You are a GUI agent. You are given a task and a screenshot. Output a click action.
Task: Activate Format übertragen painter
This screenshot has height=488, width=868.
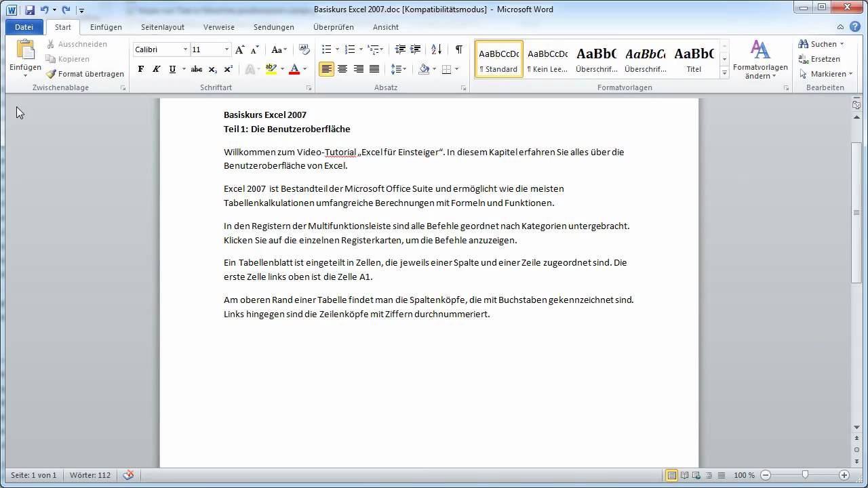pyautogui.click(x=85, y=74)
